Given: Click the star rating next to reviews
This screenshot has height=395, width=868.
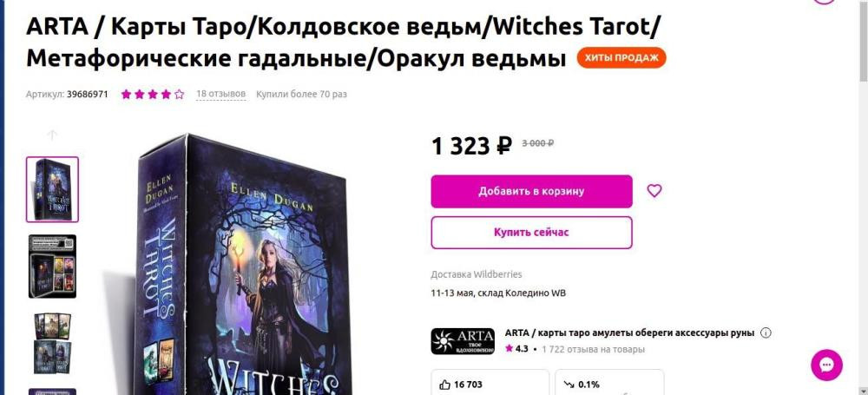Looking at the screenshot, I should click(152, 94).
